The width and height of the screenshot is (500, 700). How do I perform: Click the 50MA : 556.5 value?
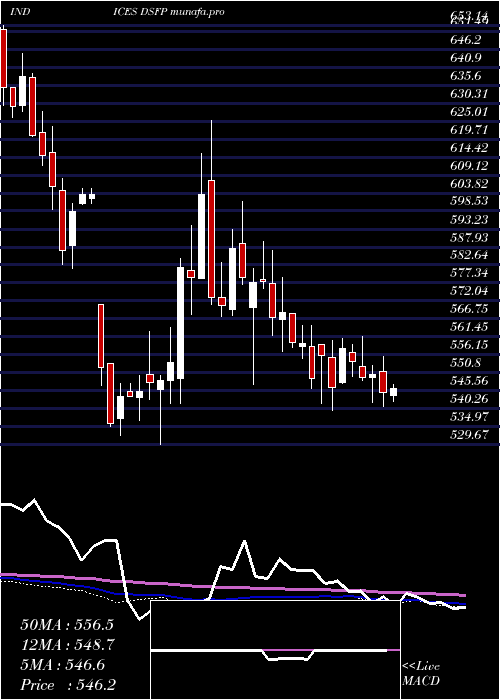[67, 625]
